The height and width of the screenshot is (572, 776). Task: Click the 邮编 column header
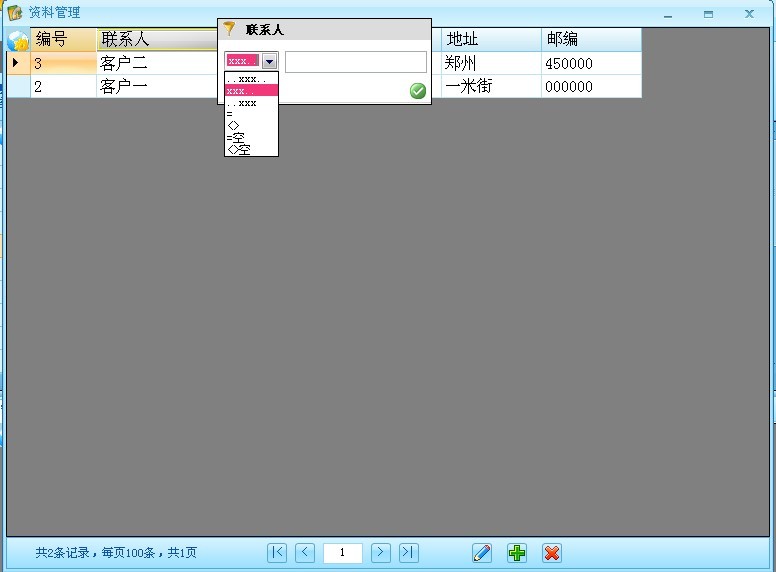[x=591, y=39]
